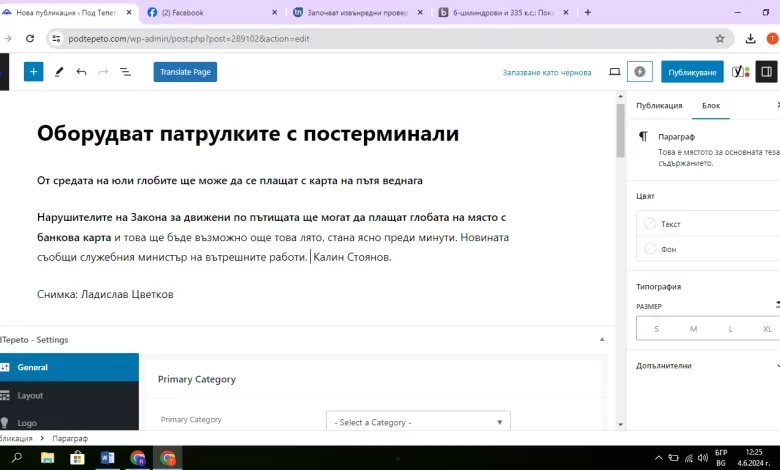
Task: Open the Layout settings tab
Action: [30, 395]
